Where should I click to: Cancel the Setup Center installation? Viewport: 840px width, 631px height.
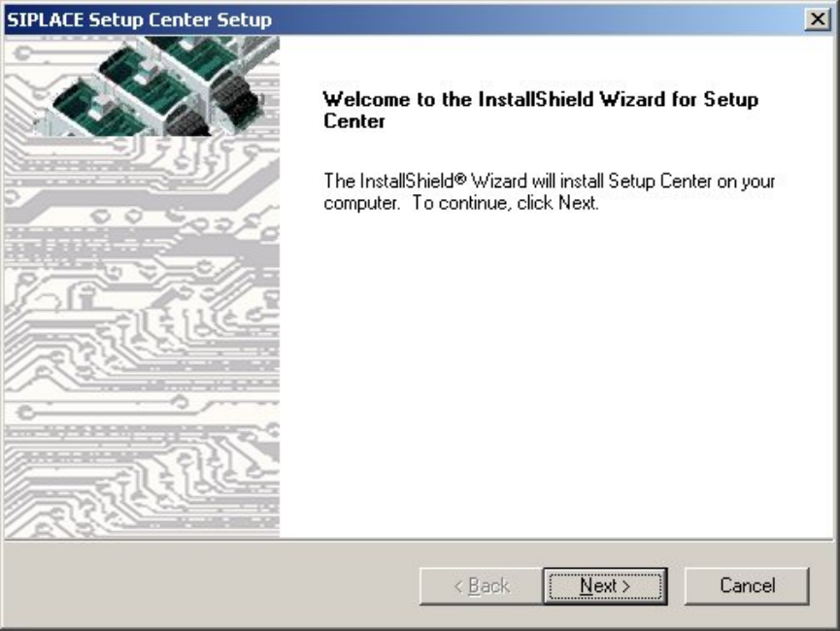(x=746, y=585)
